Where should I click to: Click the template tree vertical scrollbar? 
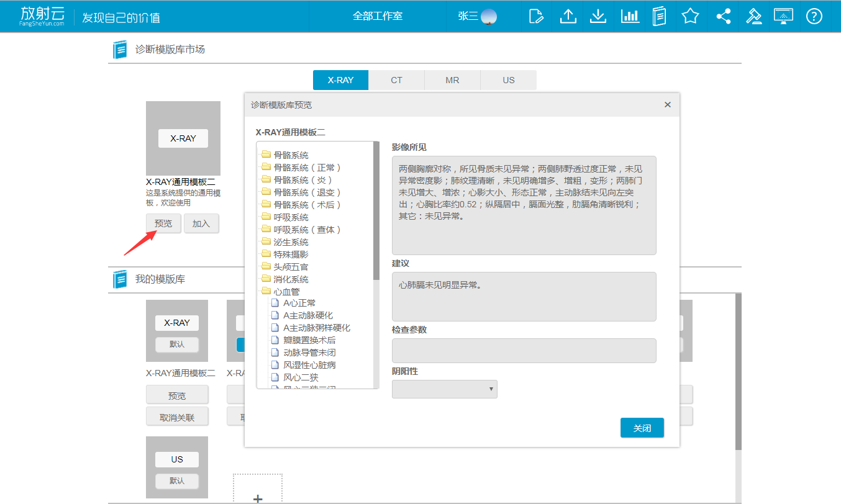coord(376,211)
